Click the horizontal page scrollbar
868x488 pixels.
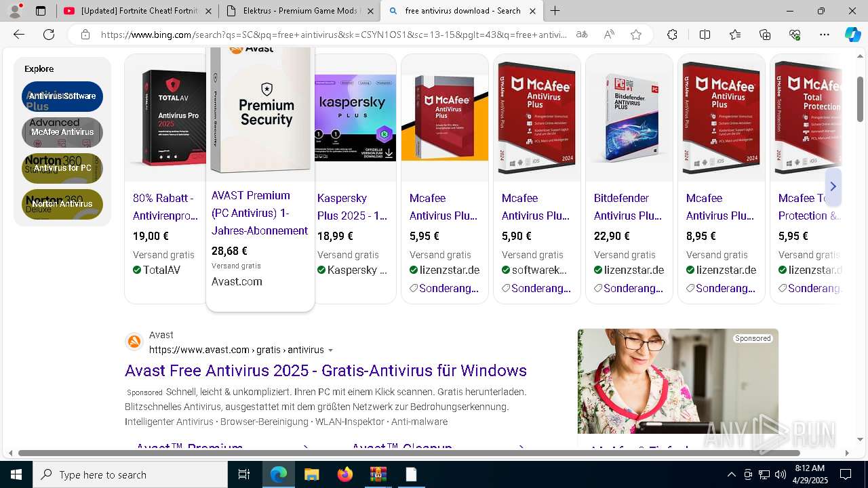[x=409, y=453]
